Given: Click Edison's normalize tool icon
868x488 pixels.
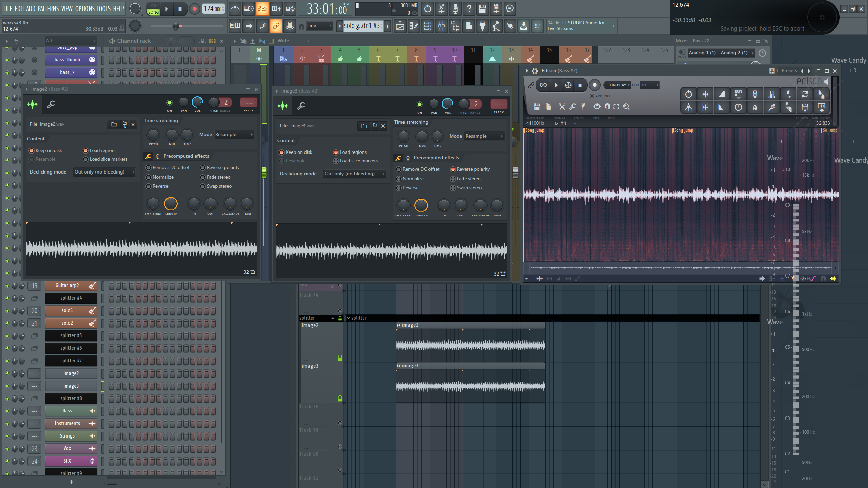Looking at the screenshot, I should tap(705, 94).
